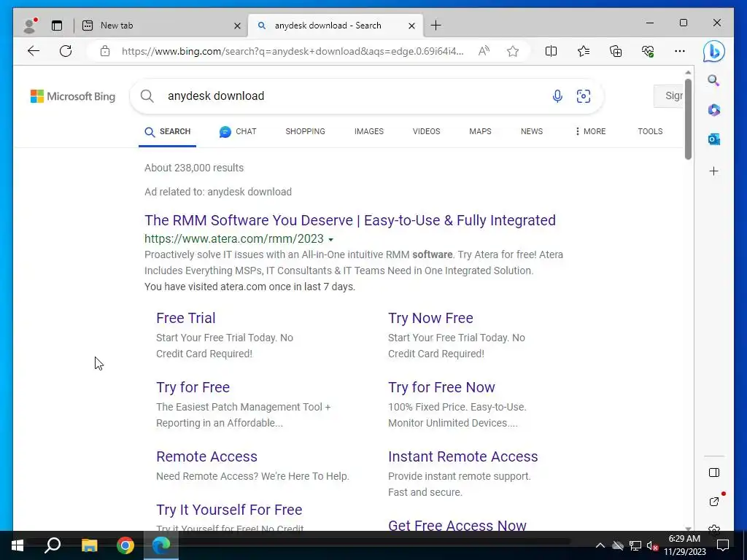Open the Remote Access link
The height and width of the screenshot is (560, 747).
206,456
